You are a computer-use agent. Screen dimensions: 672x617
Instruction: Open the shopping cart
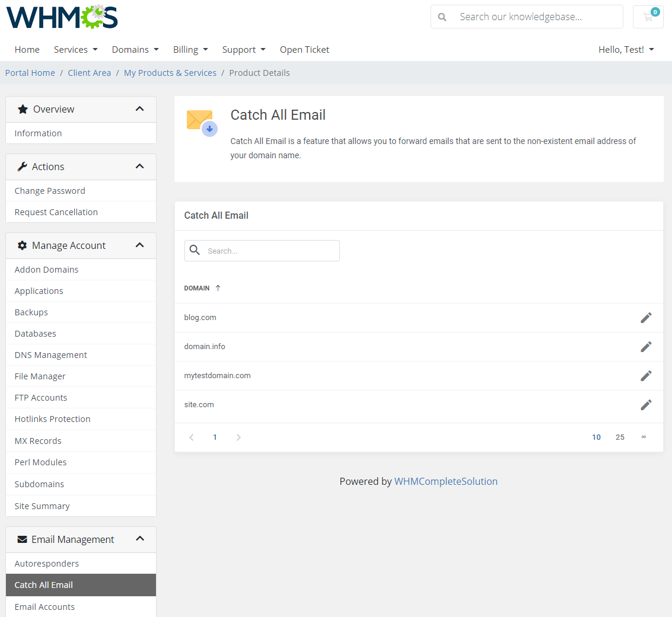point(648,17)
